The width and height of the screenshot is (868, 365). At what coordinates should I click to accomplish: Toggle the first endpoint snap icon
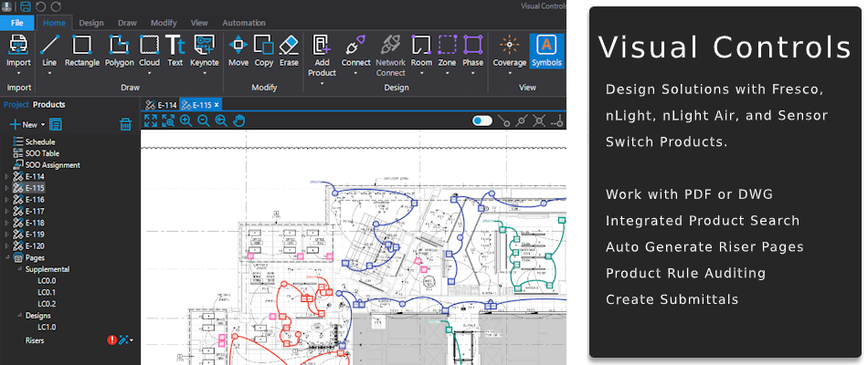(x=503, y=120)
